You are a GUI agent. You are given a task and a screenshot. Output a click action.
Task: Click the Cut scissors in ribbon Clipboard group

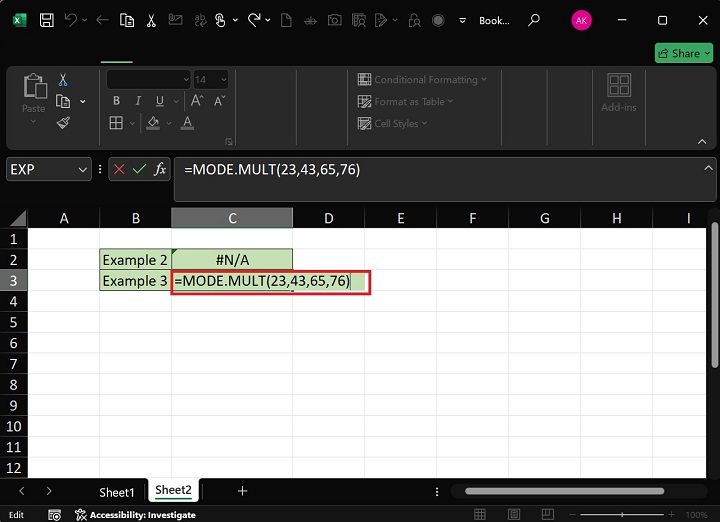[63, 80]
